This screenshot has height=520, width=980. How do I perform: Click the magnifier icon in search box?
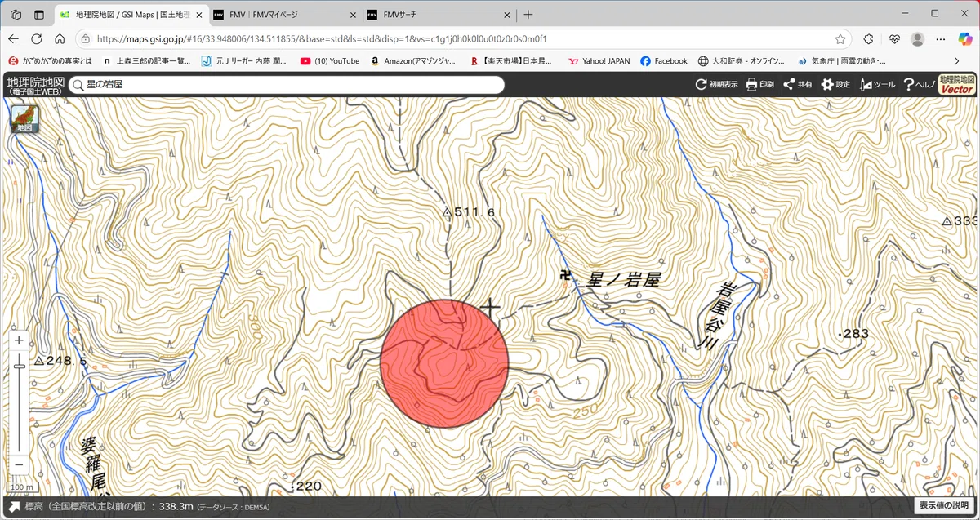(78, 84)
